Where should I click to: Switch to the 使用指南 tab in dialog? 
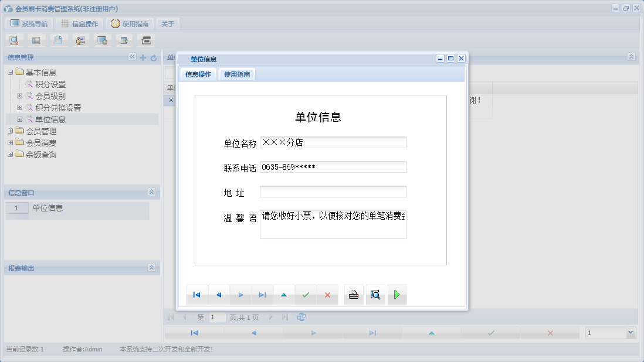pos(237,74)
